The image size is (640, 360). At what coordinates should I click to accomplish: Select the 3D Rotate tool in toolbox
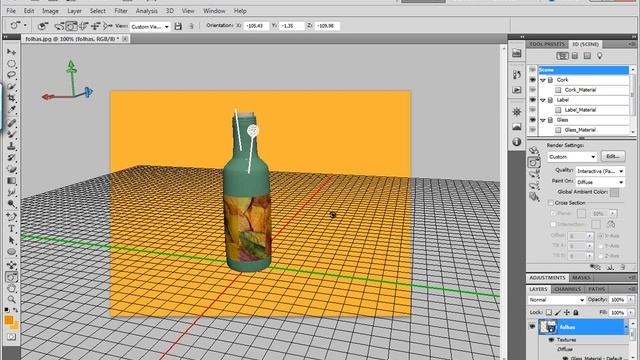11,277
